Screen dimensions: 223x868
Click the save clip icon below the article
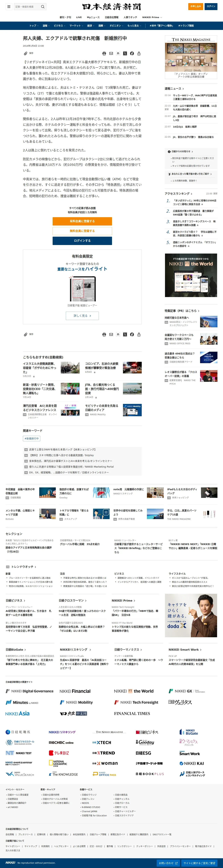26,334
